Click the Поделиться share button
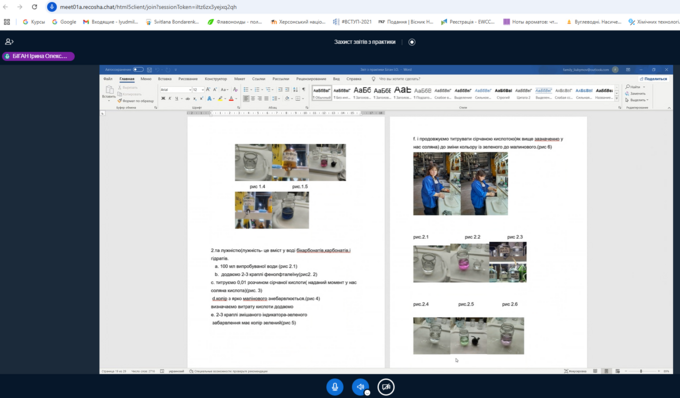The height and width of the screenshot is (398, 680). [x=653, y=79]
